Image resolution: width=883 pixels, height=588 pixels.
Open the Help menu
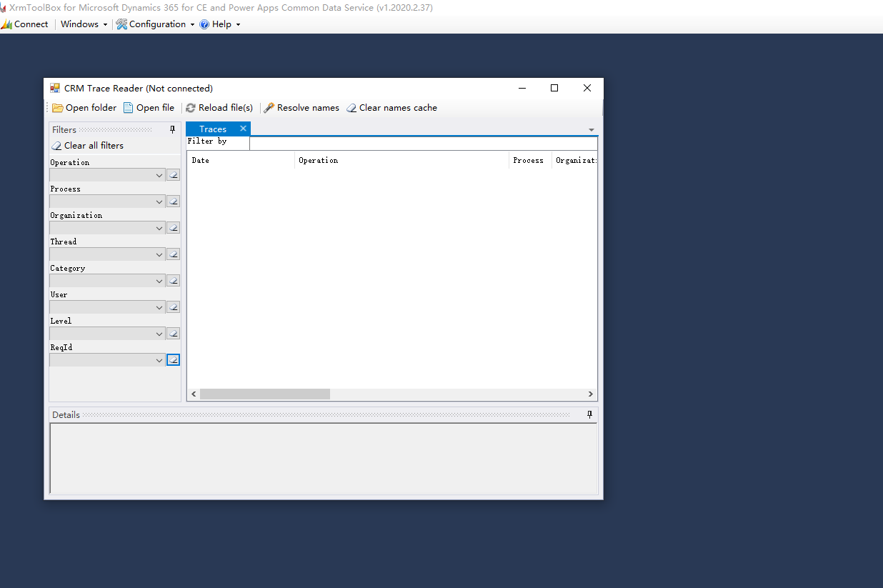coord(220,24)
